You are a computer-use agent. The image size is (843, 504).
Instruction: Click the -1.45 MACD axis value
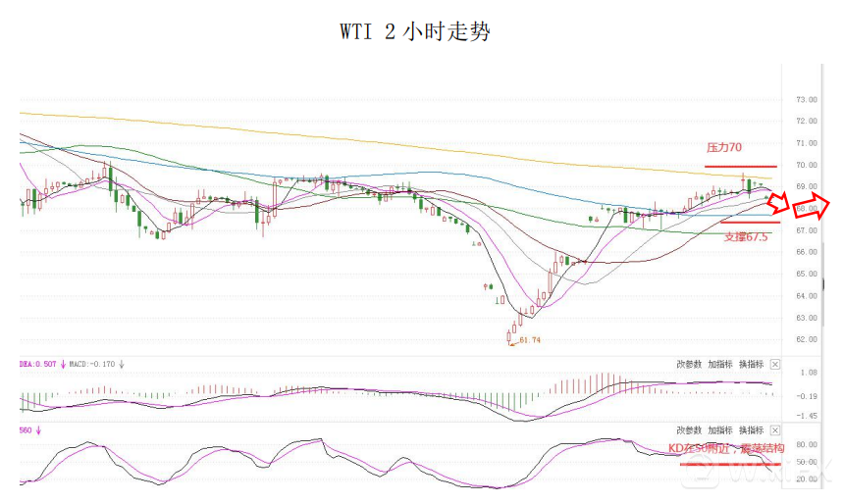point(807,416)
